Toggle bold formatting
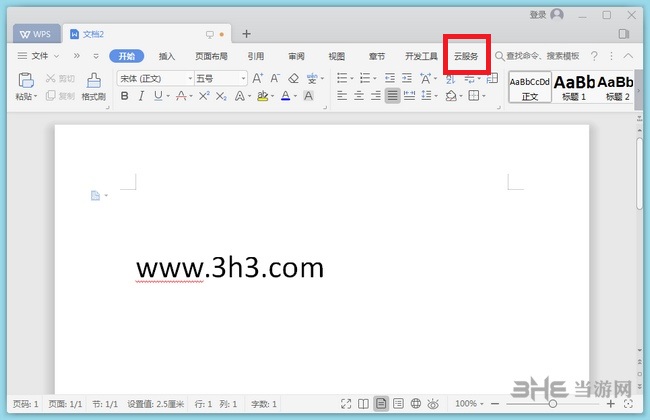 tap(124, 96)
